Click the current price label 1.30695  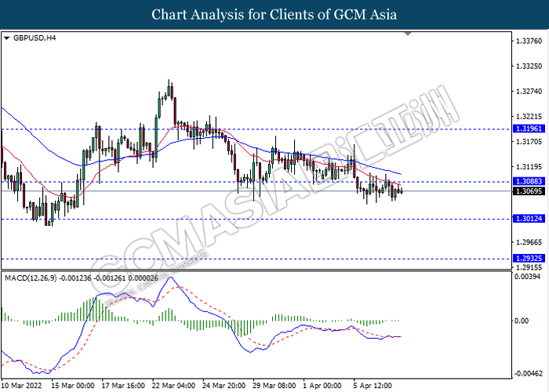click(x=529, y=191)
